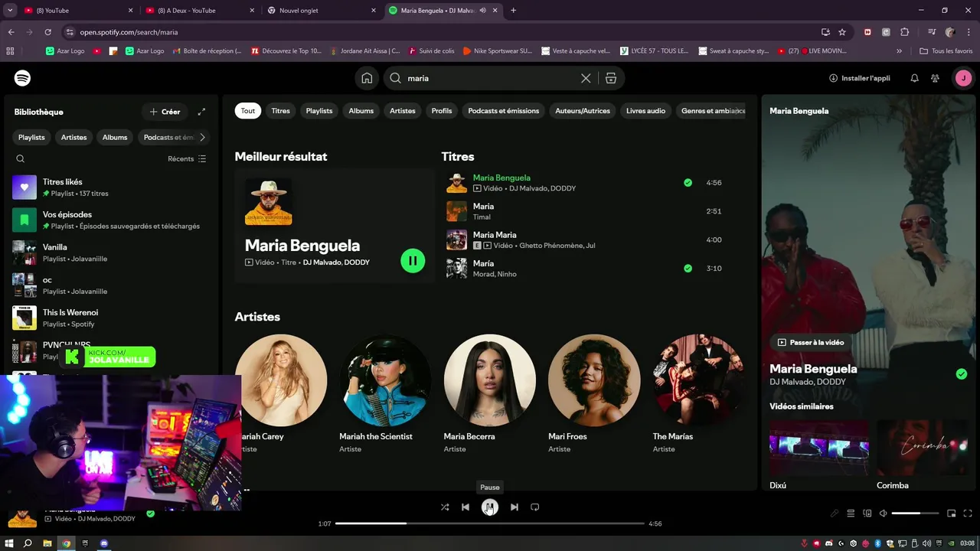980x551 pixels.
Task: Go to Home using house icon
Action: click(x=367, y=78)
